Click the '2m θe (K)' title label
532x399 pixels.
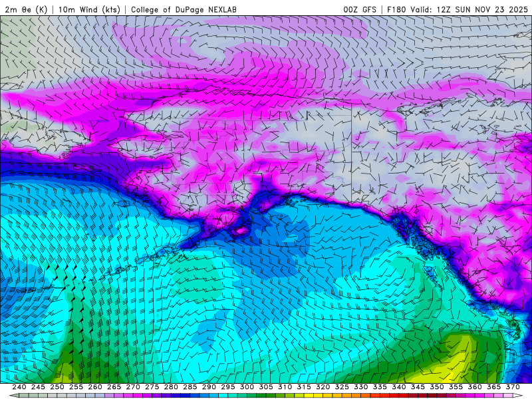coord(26,9)
